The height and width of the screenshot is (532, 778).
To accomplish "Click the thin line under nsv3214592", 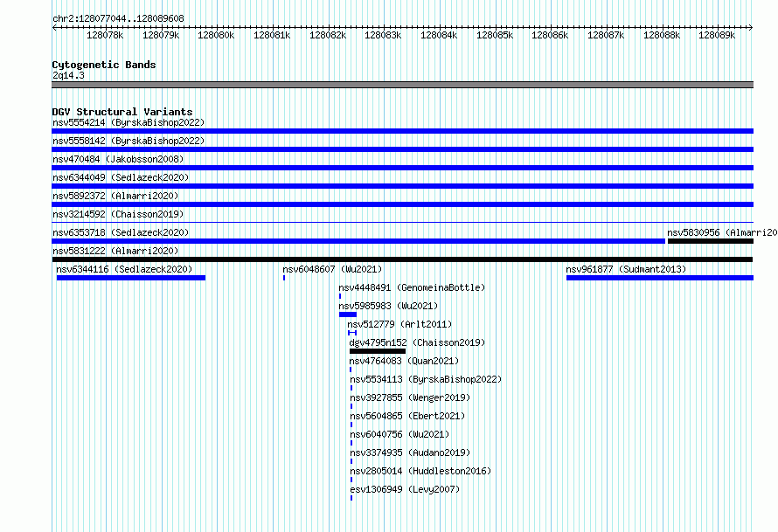I will (402, 223).
